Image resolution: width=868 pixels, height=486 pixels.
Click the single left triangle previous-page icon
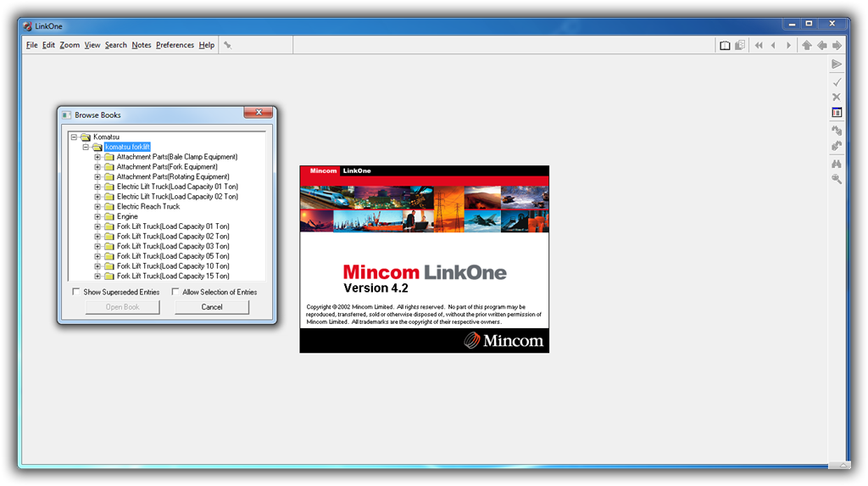click(x=773, y=46)
